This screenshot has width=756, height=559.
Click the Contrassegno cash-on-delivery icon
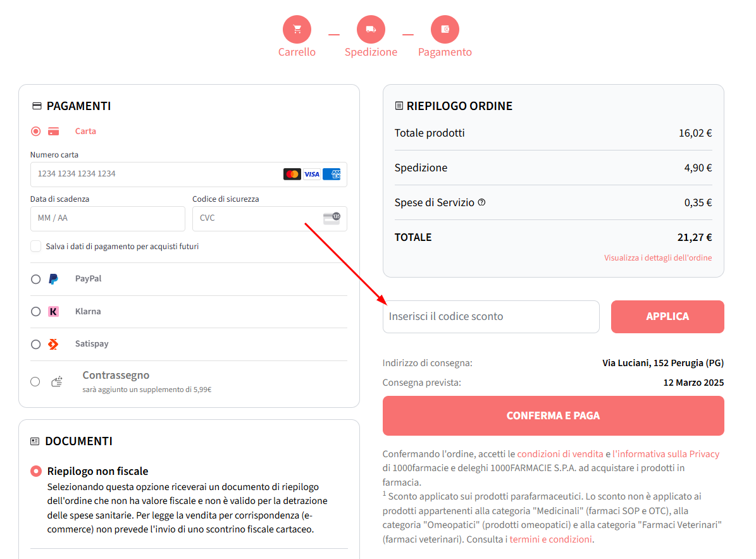point(57,381)
